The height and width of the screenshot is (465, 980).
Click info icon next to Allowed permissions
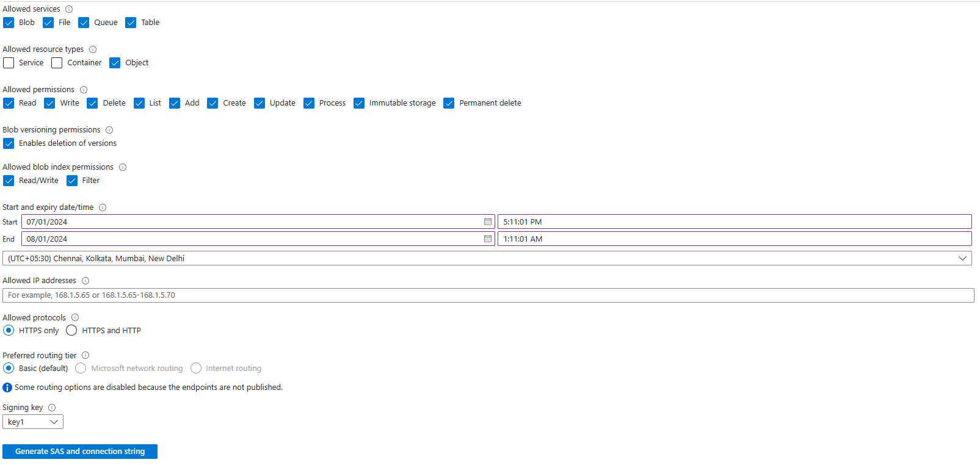[84, 90]
